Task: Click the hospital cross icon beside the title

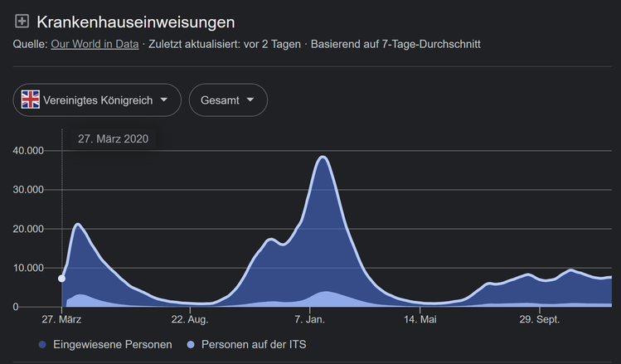Action: pos(22,21)
